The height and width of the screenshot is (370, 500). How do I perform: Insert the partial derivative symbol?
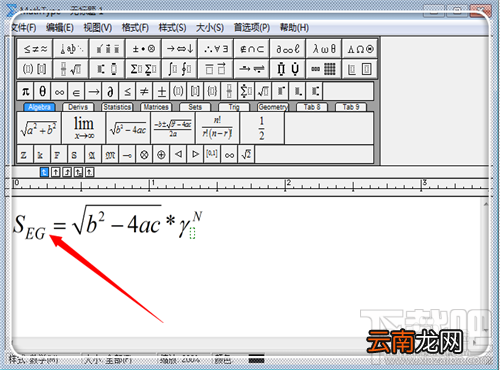click(x=111, y=91)
